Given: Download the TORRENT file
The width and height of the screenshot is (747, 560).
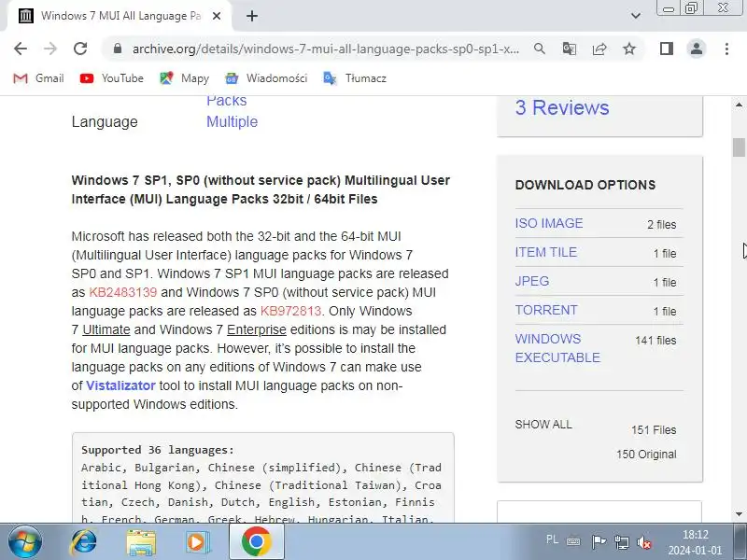Looking at the screenshot, I should (546, 311).
